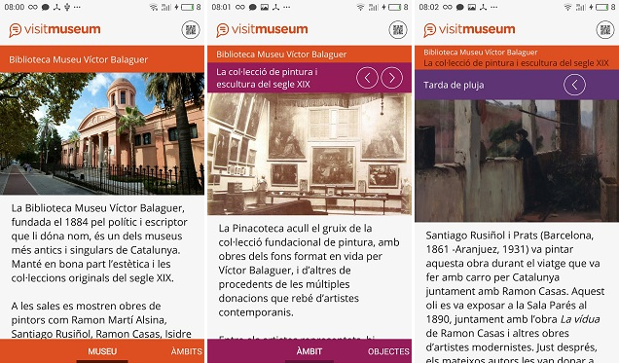Go back from Tarda de pluja arrow
This screenshot has width=619, height=364.
[574, 85]
